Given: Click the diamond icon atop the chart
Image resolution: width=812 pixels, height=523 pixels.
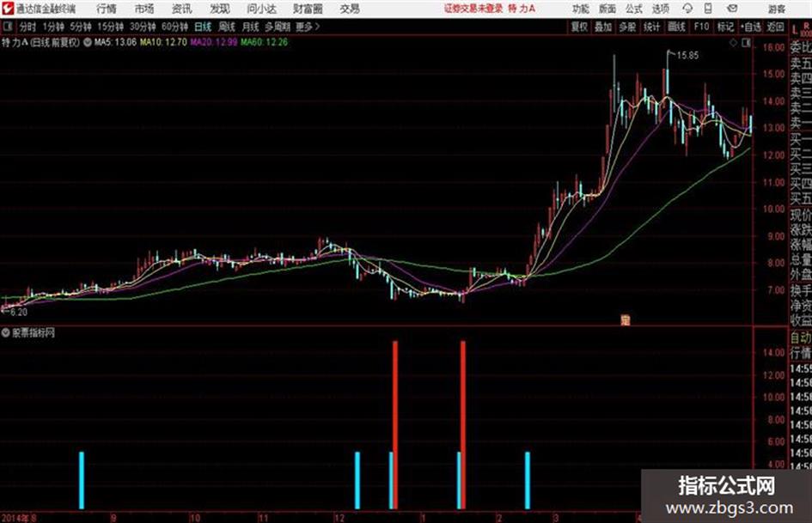Looking at the screenshot, I should (733, 43).
